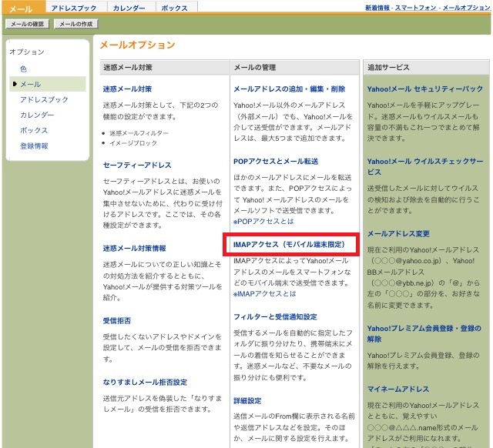
Task: Select メール in the options sidebar
Action: pos(31,84)
